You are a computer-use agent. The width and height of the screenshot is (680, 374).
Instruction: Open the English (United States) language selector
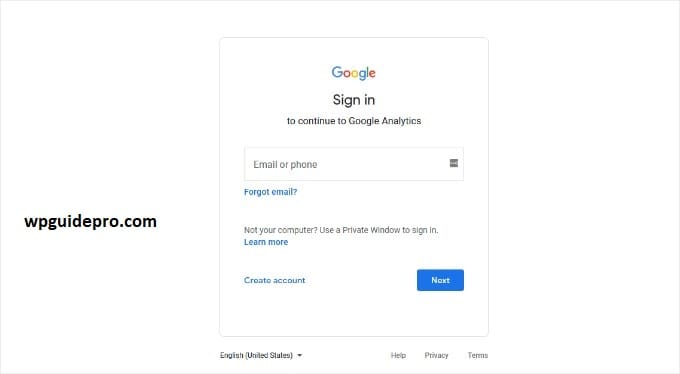pos(261,355)
